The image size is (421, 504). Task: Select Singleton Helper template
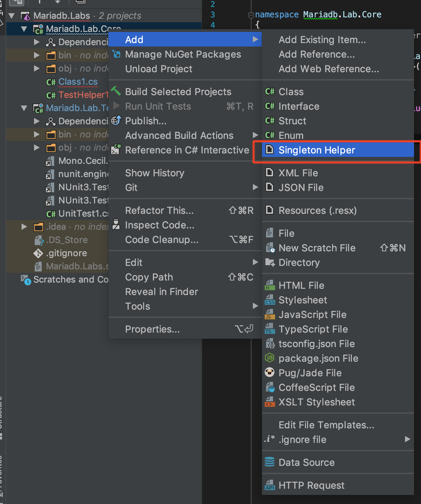tap(316, 150)
